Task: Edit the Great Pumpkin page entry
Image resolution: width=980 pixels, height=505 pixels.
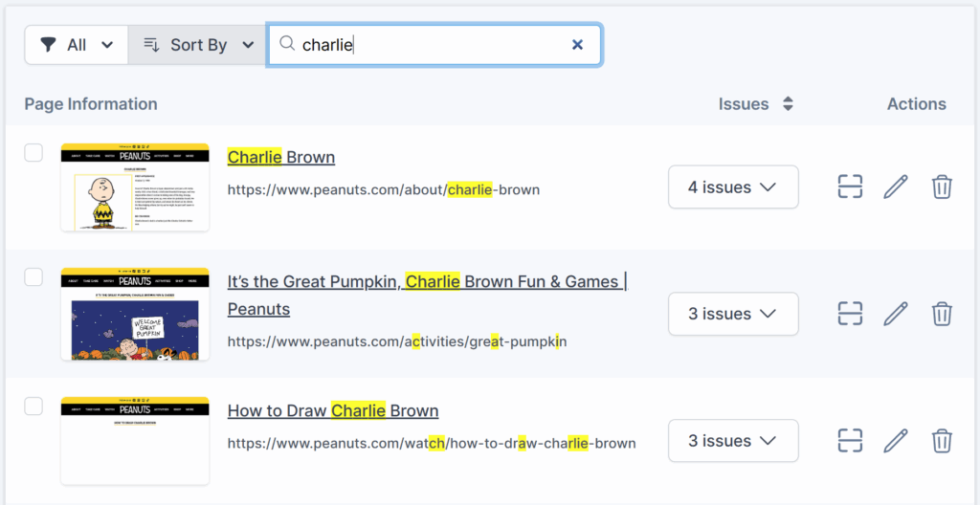Action: pos(895,314)
